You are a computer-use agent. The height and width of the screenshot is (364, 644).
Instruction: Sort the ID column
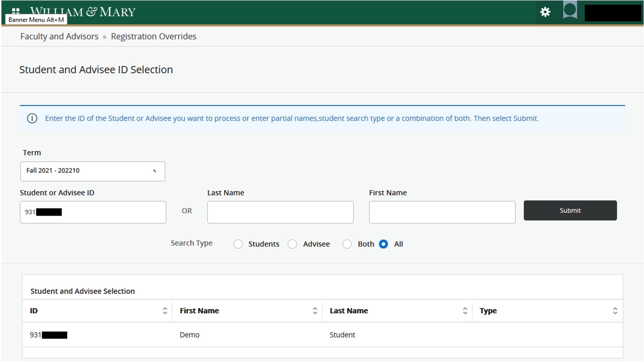pos(165,310)
